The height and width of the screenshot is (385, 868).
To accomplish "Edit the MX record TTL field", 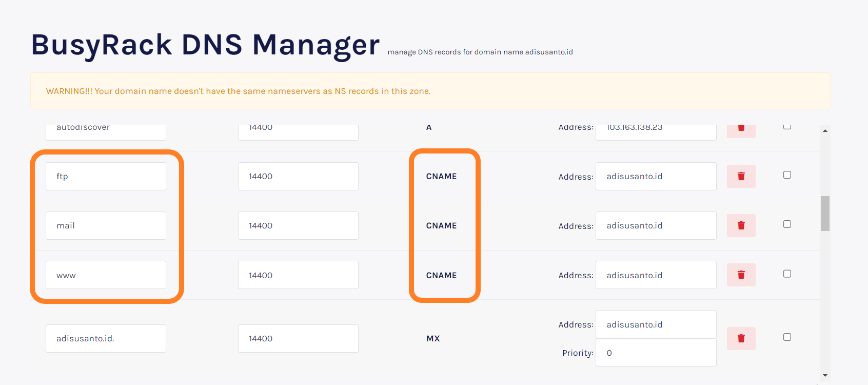I will point(298,338).
